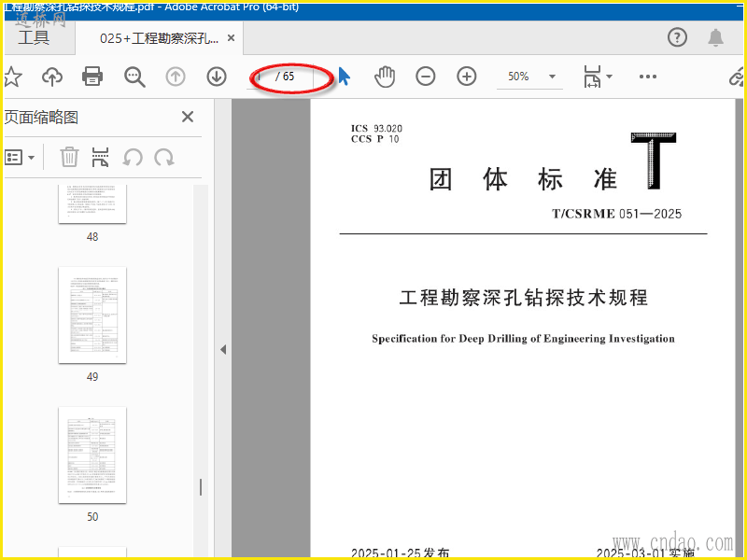The height and width of the screenshot is (560, 747).
Task: Click the English title Specification for Deep Drilling
Action: [523, 339]
